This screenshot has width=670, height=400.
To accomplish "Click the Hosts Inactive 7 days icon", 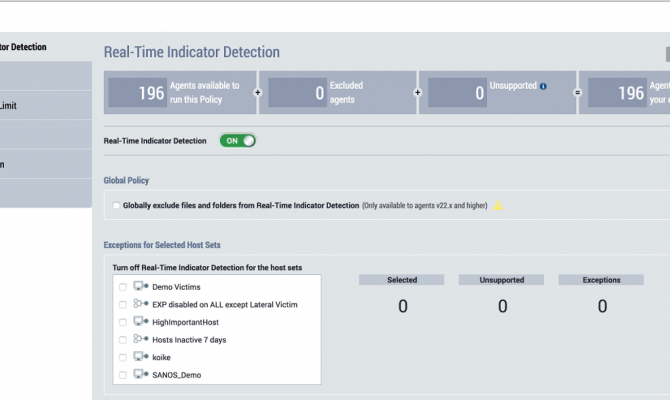I will click(140, 339).
